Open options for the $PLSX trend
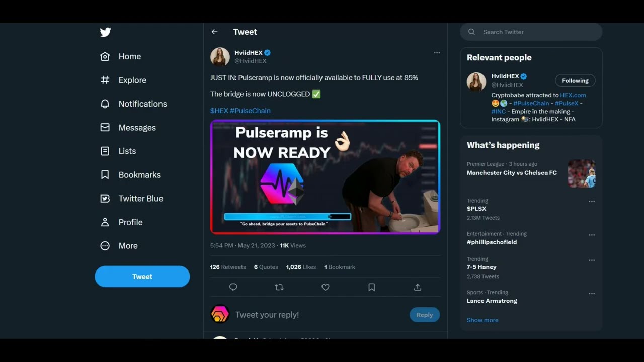This screenshot has width=644, height=362. [592, 202]
